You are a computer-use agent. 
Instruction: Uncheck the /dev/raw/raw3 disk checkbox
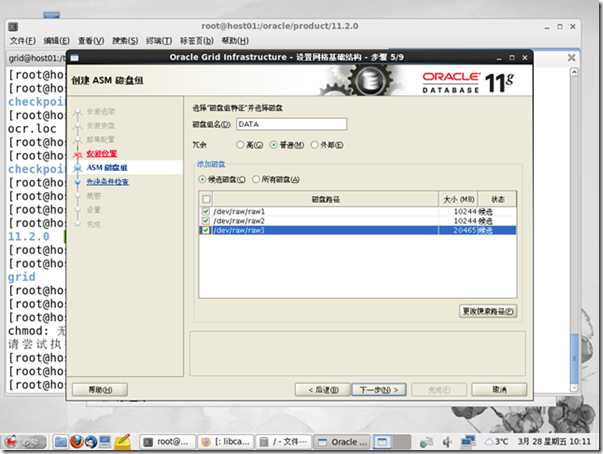[x=205, y=230]
